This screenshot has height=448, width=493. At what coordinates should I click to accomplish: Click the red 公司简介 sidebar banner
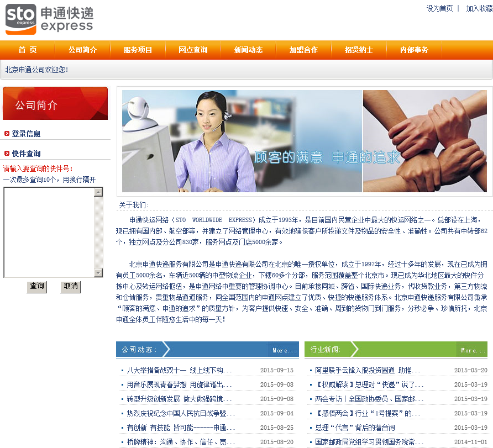pos(55,103)
